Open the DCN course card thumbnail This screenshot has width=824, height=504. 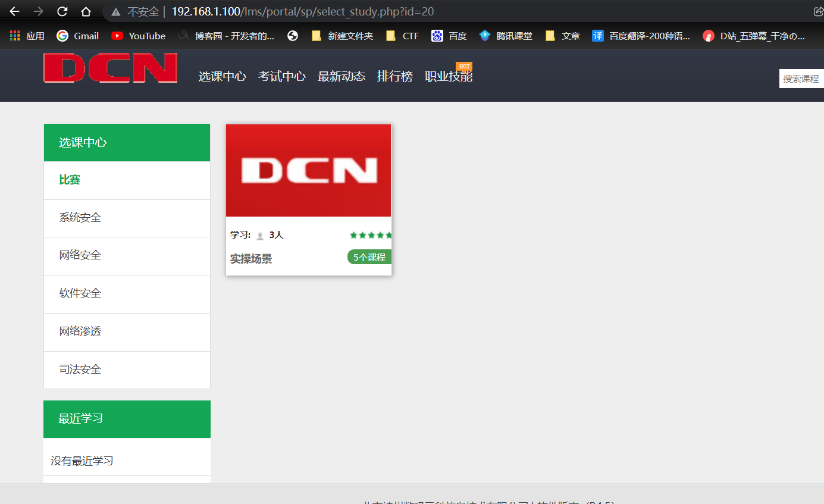(308, 171)
